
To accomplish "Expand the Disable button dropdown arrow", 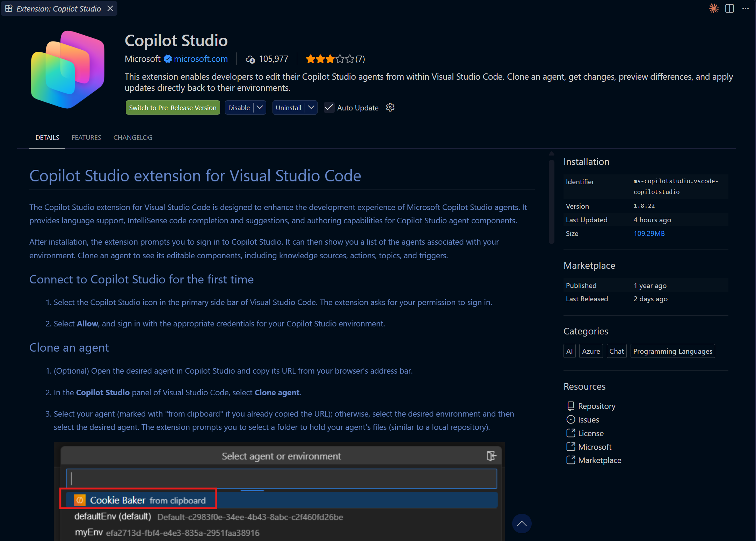I will click(260, 108).
